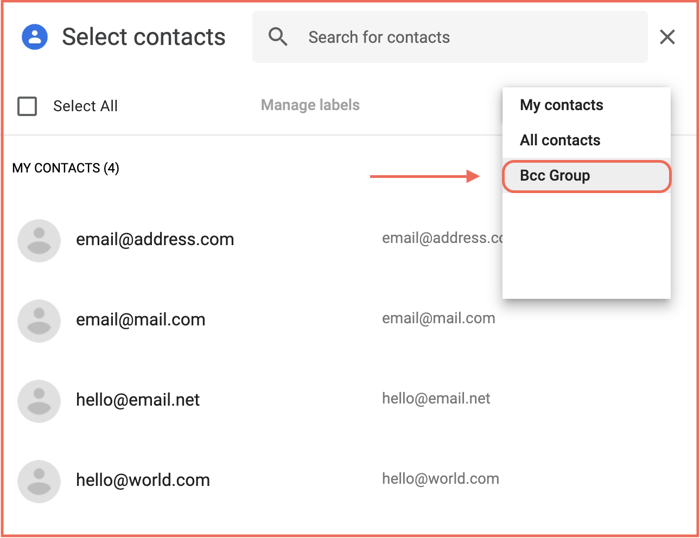
Task: Choose All contacts from the dropdown
Action: click(560, 140)
